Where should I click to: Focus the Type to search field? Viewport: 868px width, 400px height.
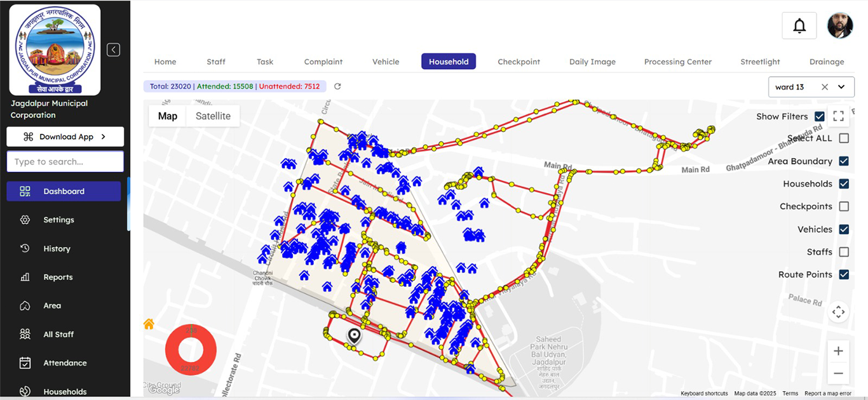point(65,161)
